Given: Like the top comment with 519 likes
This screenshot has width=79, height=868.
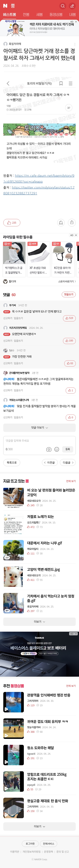Looking at the screenshot, I should pyautogui.click(x=69, y=318).
